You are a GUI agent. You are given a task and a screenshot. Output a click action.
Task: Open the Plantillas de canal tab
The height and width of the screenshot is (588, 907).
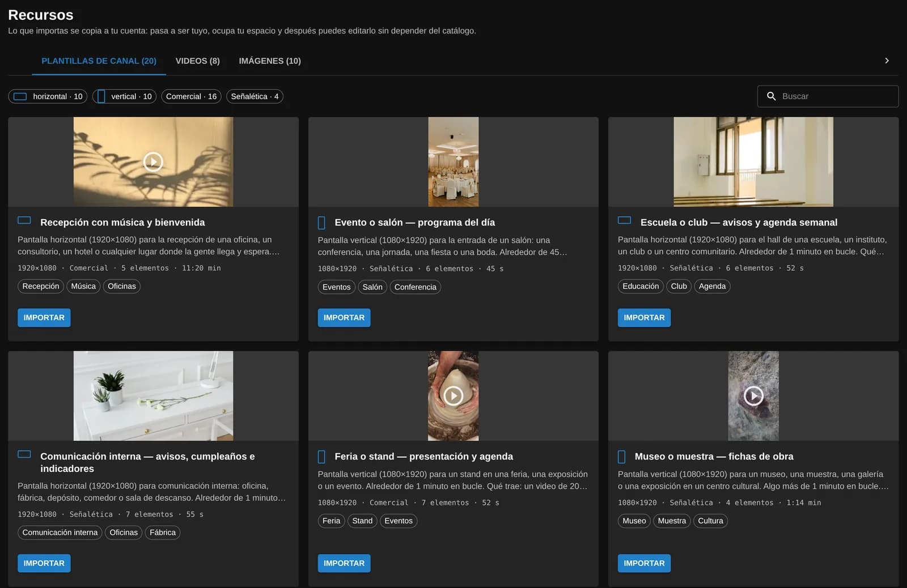(99, 61)
